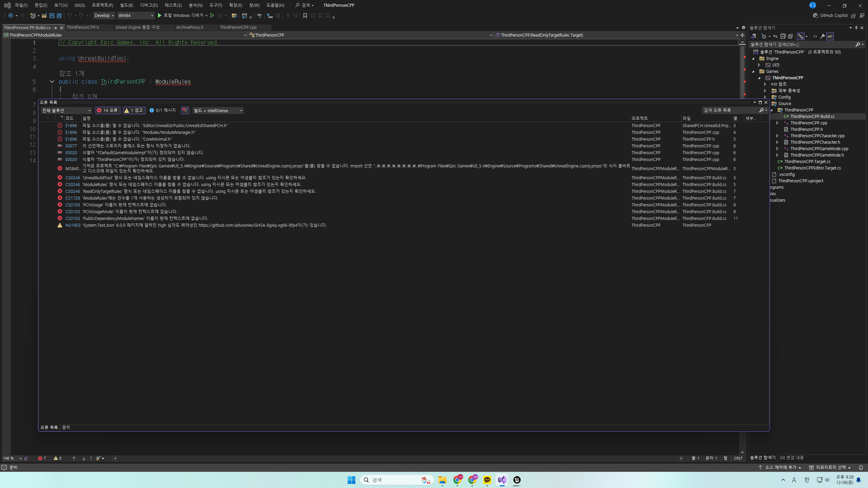Select ThirdPersonCPP.uproject in Solution Explorer

coord(801,181)
